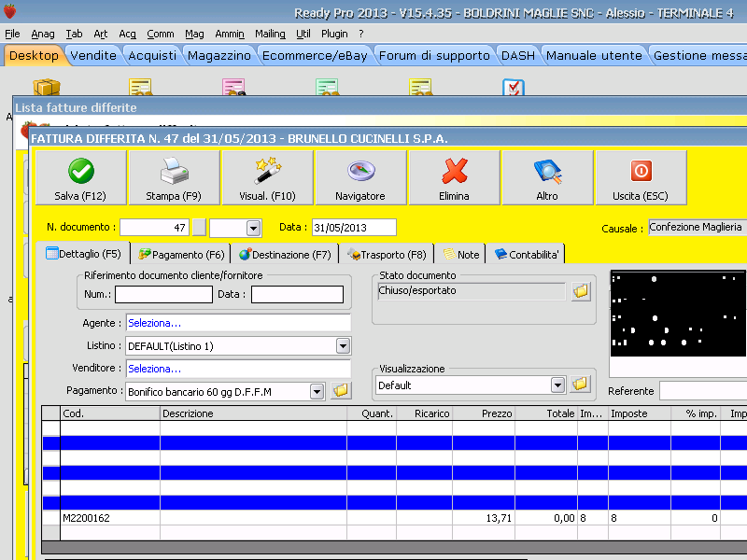Click folder icon beside Visualizzazione dropdown

581,385
